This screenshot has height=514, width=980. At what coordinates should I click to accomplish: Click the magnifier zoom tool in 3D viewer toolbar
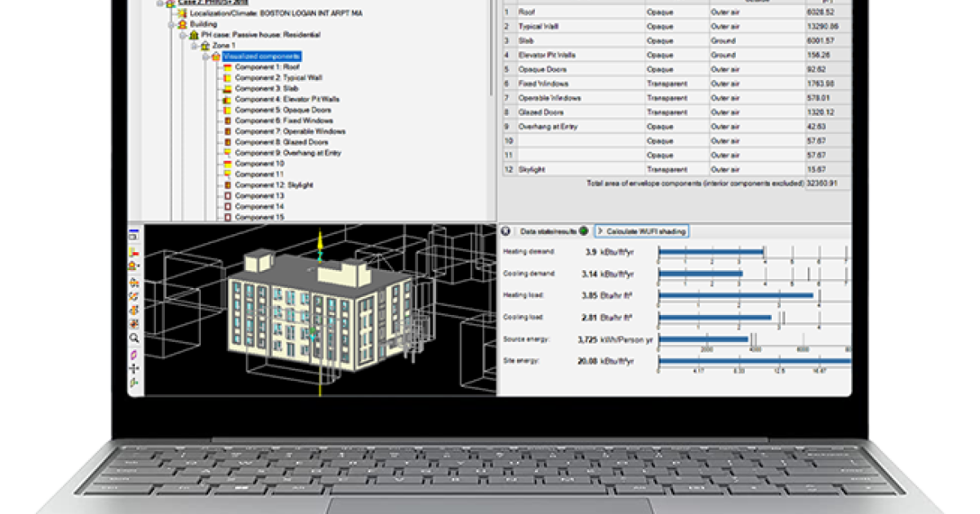pos(134,338)
